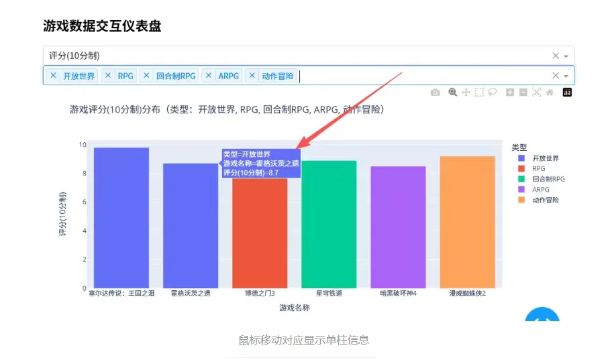Toggle 开放世界 series in the legend
Image resolution: width=610 pixels, height=364 pixels.
(538, 158)
